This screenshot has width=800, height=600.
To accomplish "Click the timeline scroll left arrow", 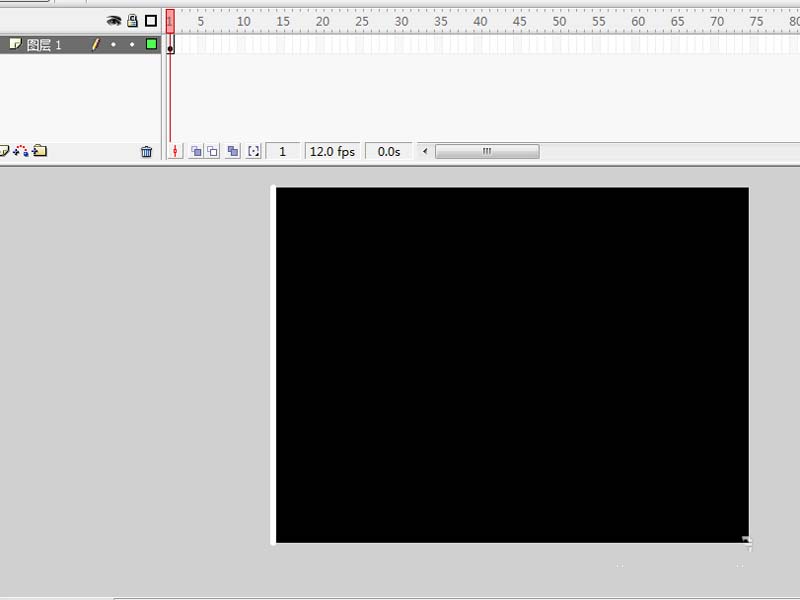I will point(425,151).
